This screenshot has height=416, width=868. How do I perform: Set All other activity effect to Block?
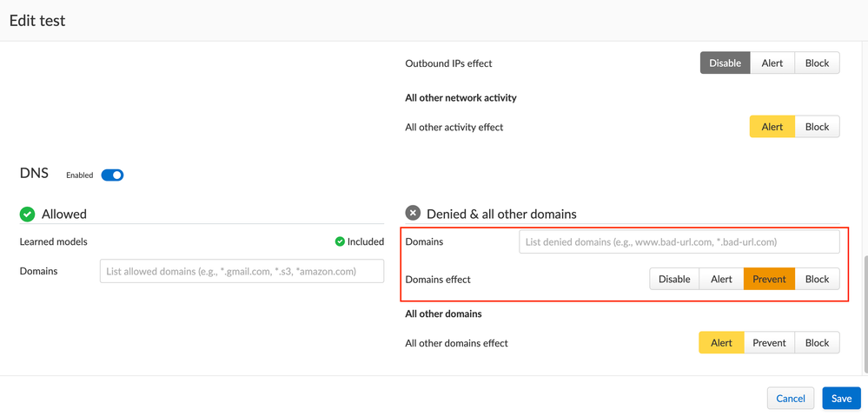click(x=817, y=127)
